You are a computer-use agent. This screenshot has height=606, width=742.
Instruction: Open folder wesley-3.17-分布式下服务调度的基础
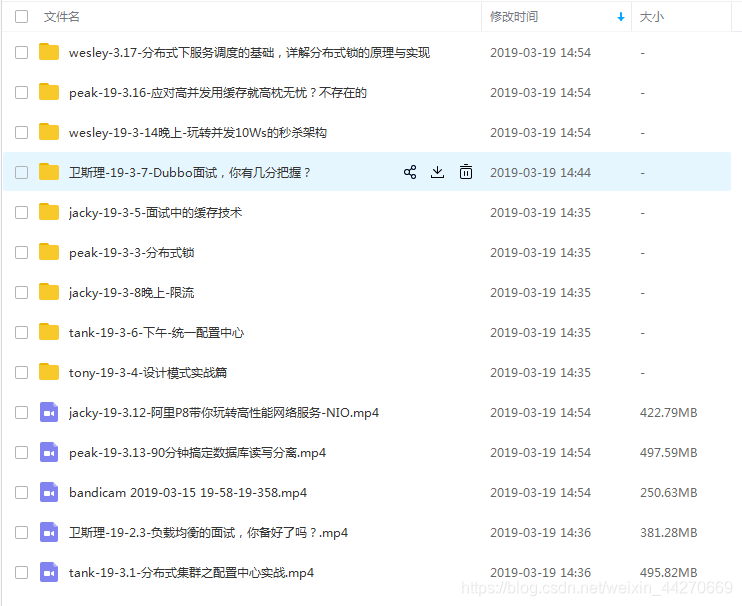[249, 53]
